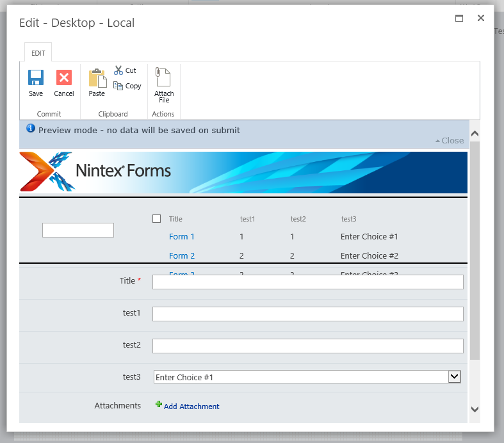Collapse the preview mode bar via Close
This screenshot has height=443, width=504.
point(450,140)
